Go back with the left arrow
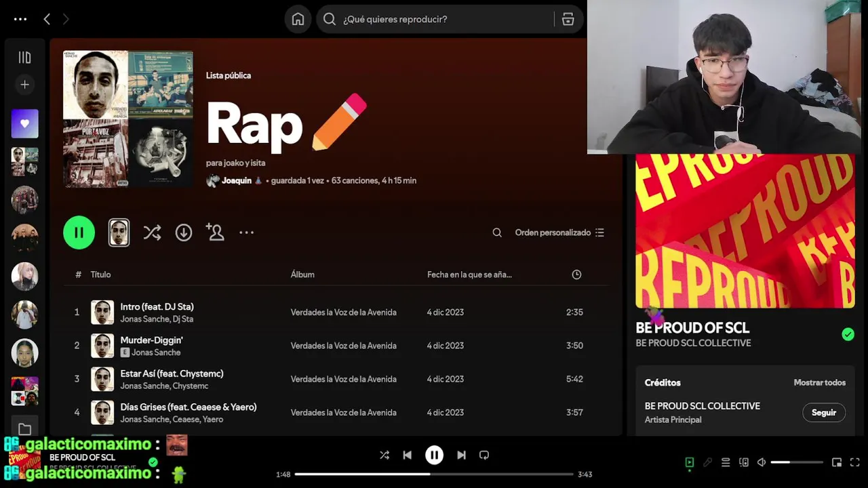The image size is (868, 488). (47, 19)
